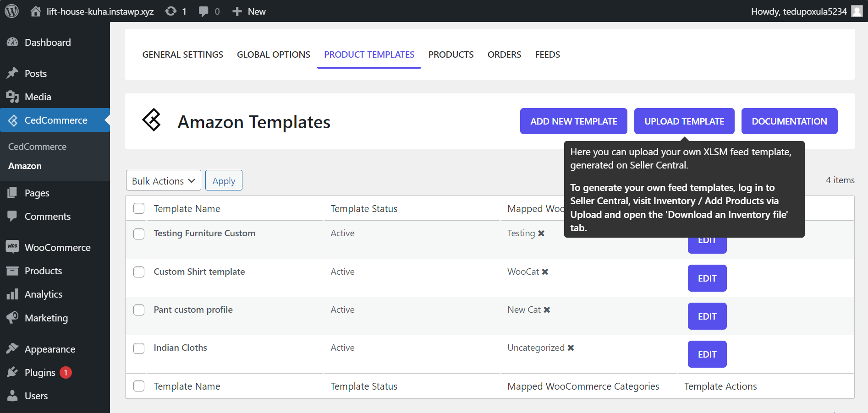The height and width of the screenshot is (413, 868).
Task: Check select-all box in table header
Action: tap(139, 208)
